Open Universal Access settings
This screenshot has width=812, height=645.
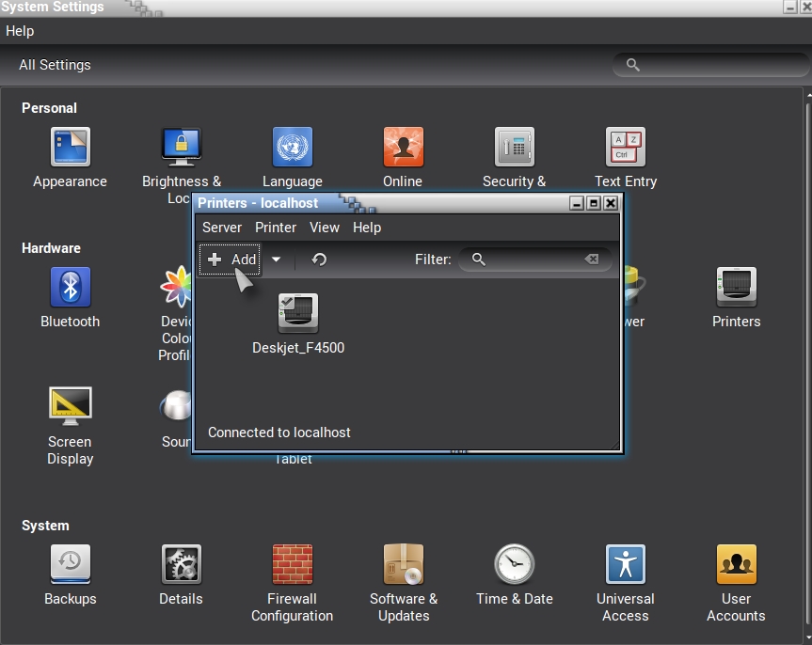(x=625, y=565)
